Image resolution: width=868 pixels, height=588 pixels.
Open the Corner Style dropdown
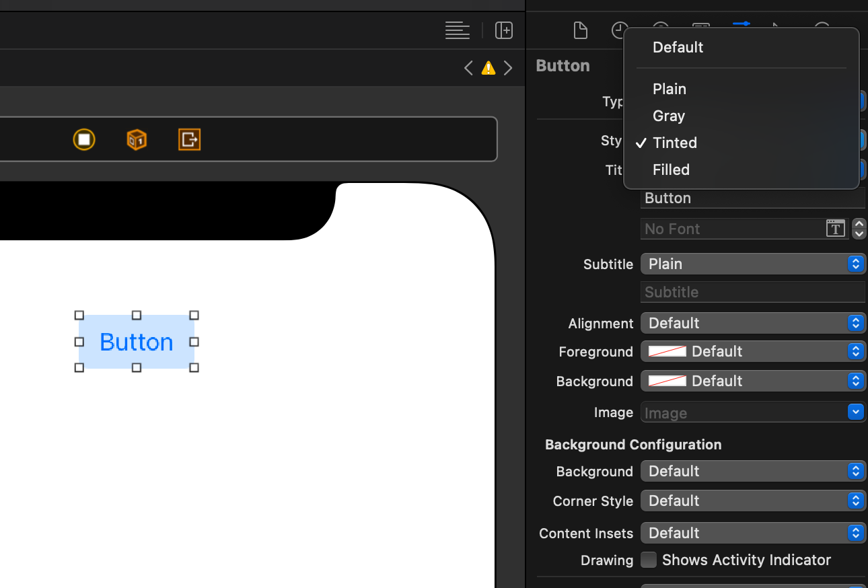[x=752, y=501]
